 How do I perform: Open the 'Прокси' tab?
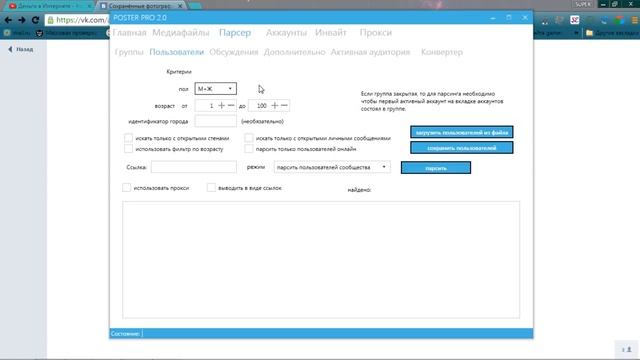pos(376,33)
